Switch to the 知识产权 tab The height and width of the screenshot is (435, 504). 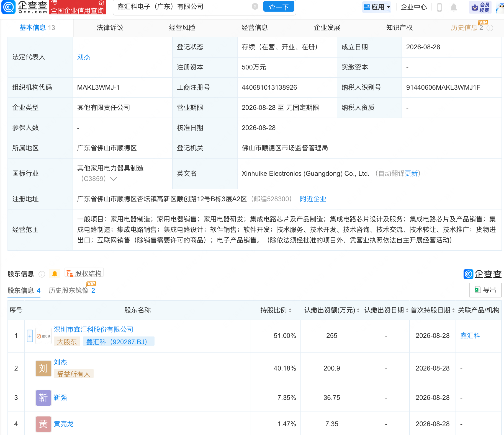pos(400,28)
